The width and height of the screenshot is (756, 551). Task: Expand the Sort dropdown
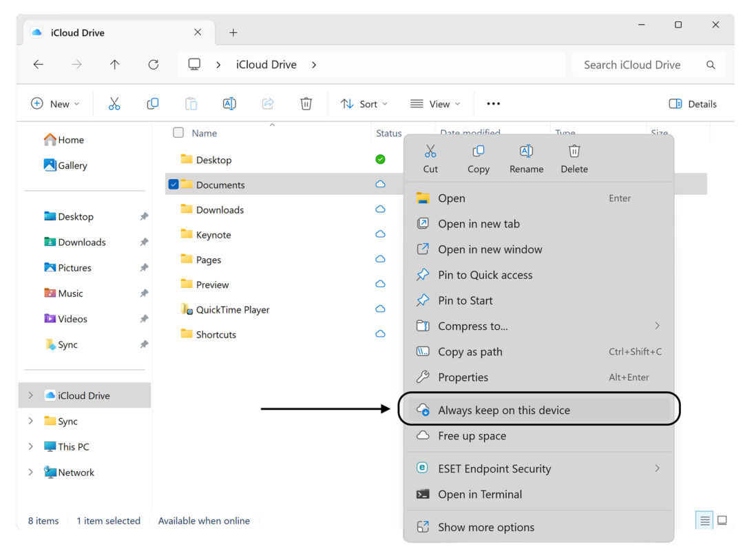pos(364,104)
